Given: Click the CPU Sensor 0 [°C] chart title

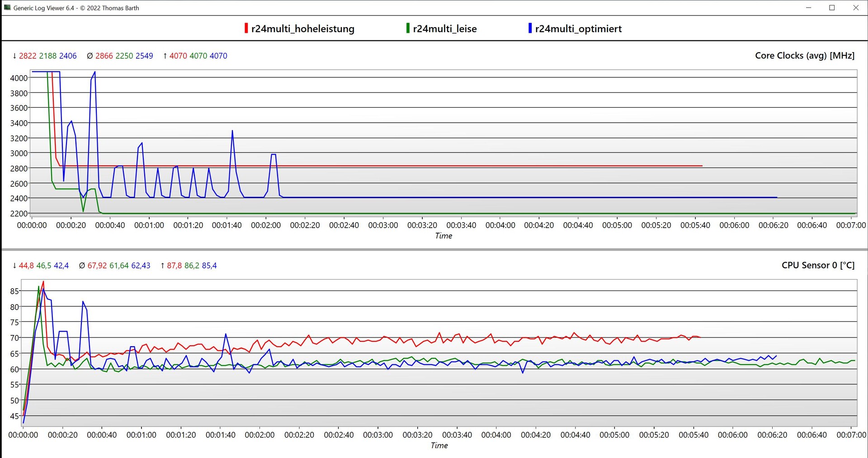Looking at the screenshot, I should 818,265.
